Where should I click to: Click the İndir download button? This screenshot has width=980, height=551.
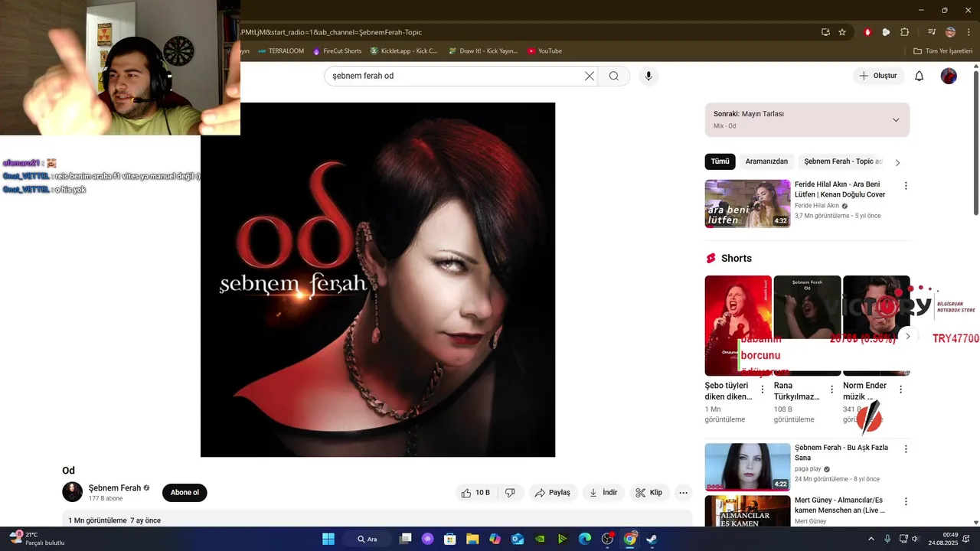tap(603, 493)
